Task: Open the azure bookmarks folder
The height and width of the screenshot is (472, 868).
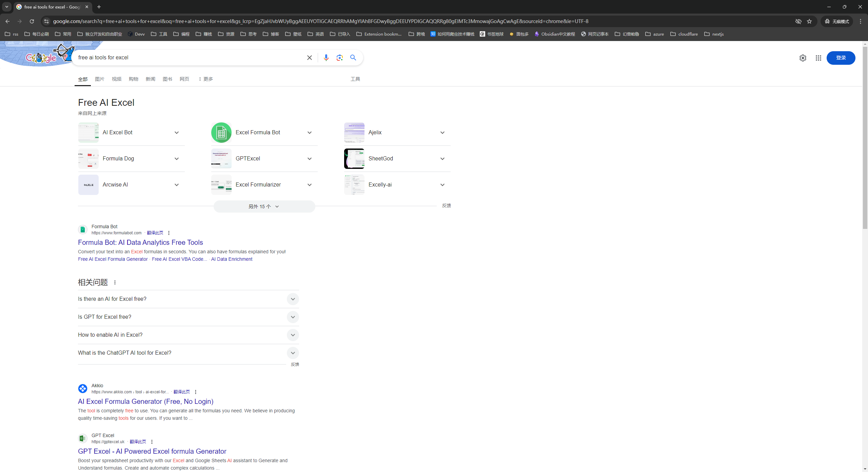Action: pyautogui.click(x=655, y=34)
